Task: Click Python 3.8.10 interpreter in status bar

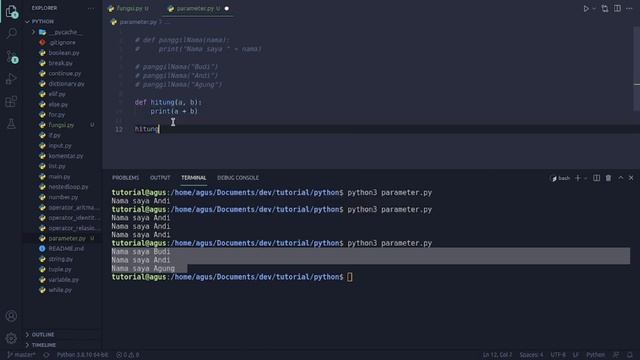Action: click(82, 355)
